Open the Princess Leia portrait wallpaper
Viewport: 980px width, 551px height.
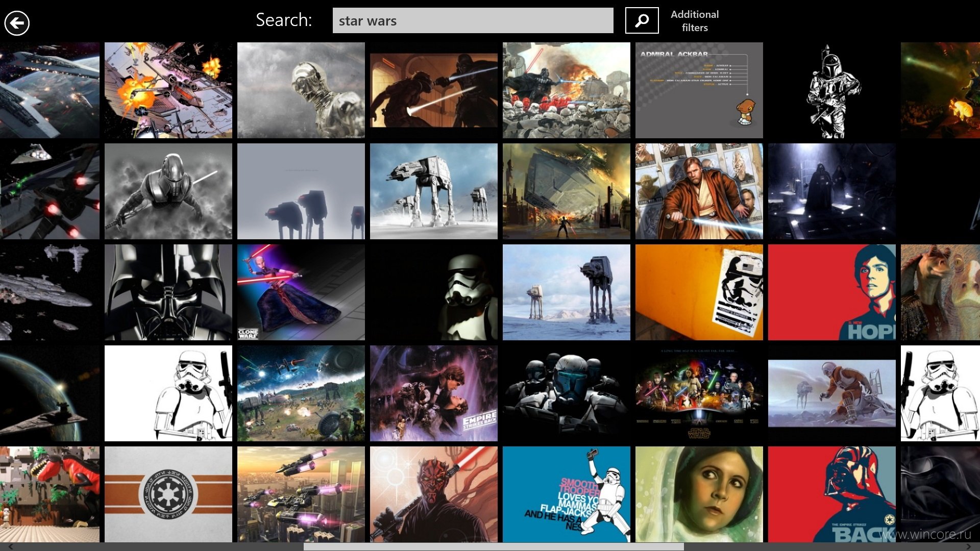(699, 494)
